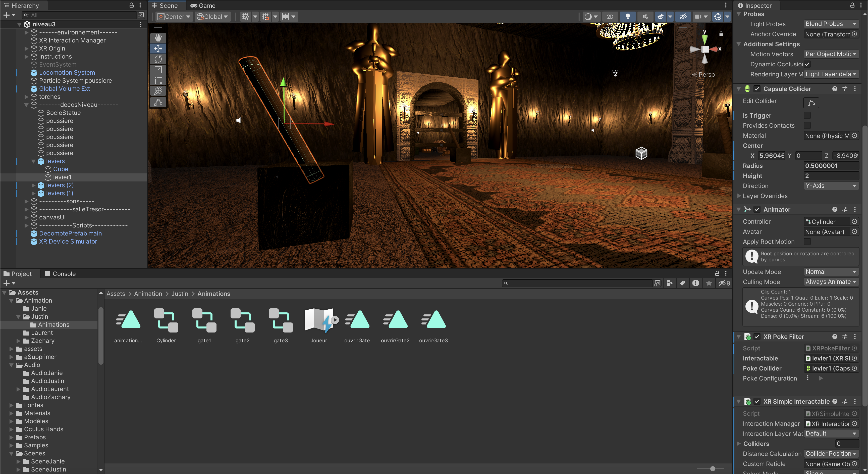Expand leviers (2) in hierarchy

pos(33,185)
